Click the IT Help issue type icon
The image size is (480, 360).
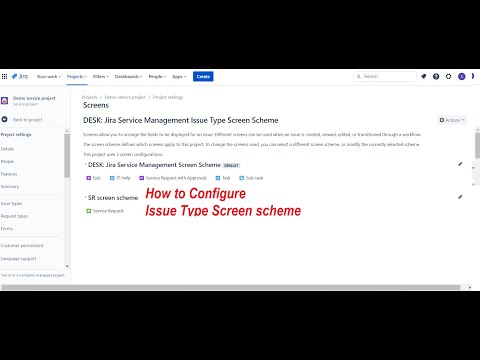(x=112, y=178)
